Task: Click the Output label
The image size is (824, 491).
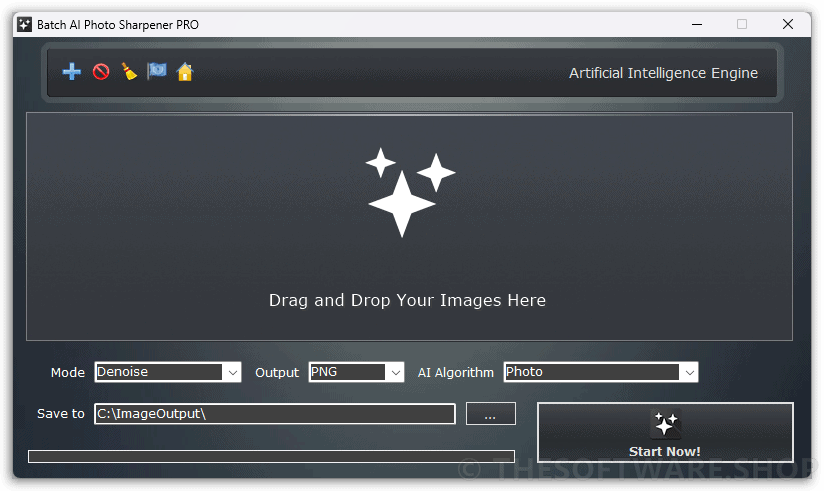Action: (277, 373)
